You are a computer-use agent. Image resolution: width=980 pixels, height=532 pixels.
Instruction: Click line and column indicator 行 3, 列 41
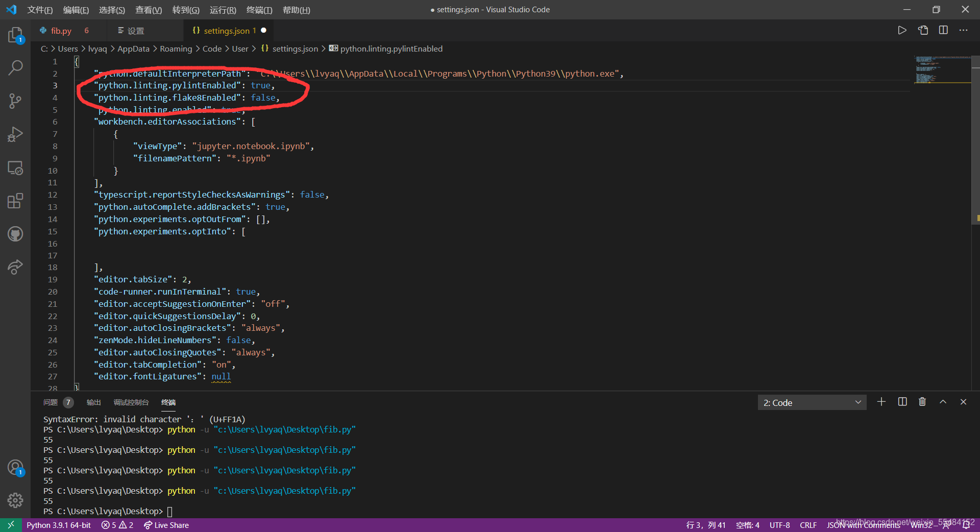(706, 525)
